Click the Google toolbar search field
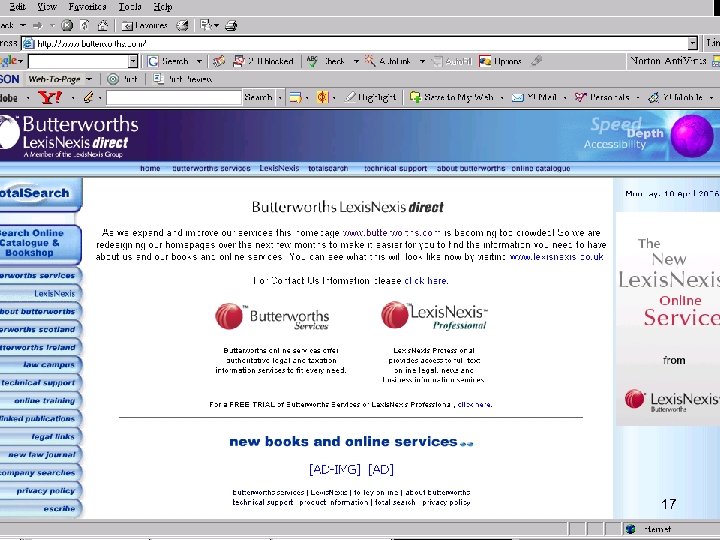This screenshot has width=720, height=540. pyautogui.click(x=78, y=61)
